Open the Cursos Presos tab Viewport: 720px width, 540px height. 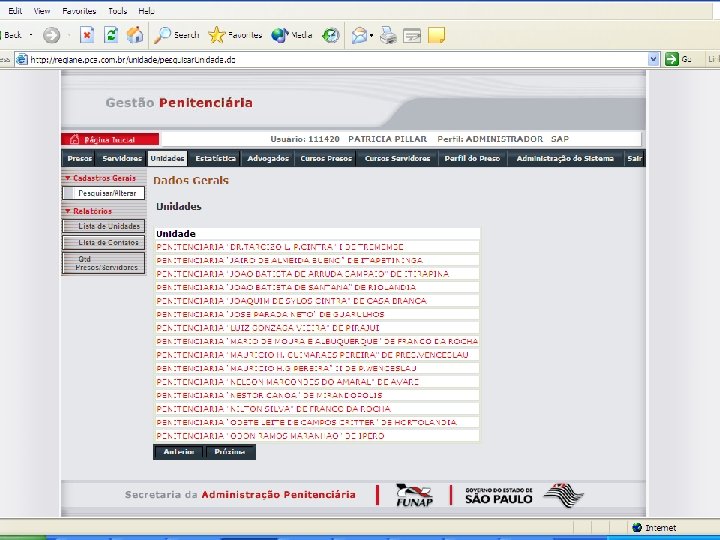pyautogui.click(x=326, y=158)
